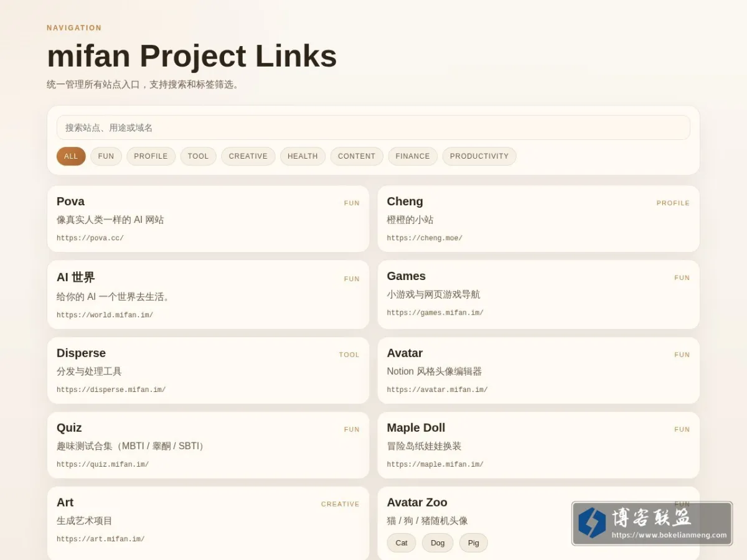This screenshot has width=747, height=560.
Task: Click the description 橙橙的小站
Action: pyautogui.click(x=410, y=220)
